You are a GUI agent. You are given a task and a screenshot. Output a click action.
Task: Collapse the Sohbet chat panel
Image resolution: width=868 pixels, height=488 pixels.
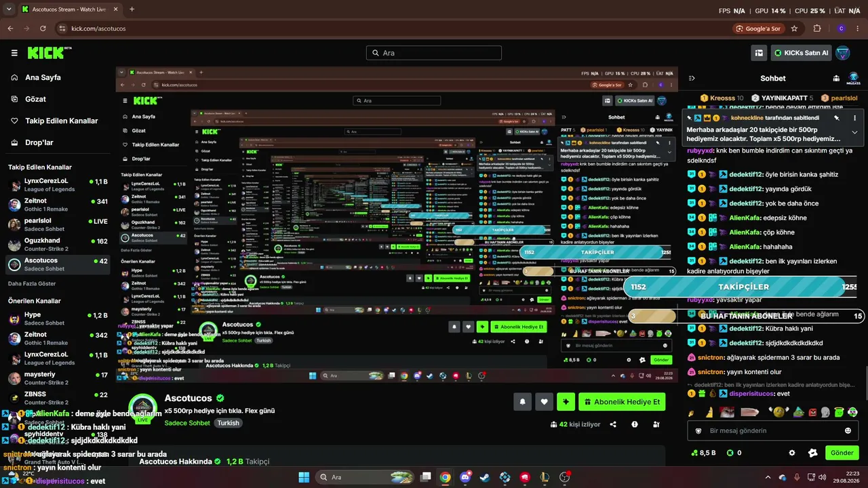692,78
